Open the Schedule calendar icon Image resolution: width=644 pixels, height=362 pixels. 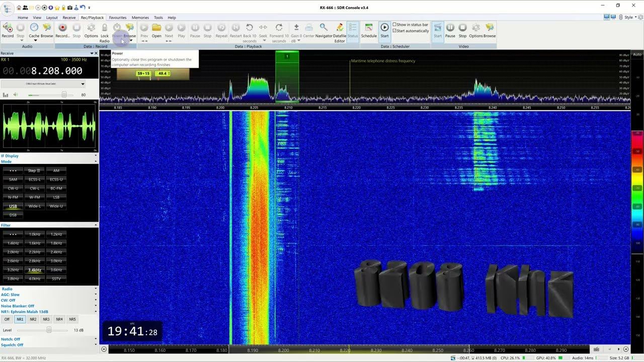(x=369, y=29)
